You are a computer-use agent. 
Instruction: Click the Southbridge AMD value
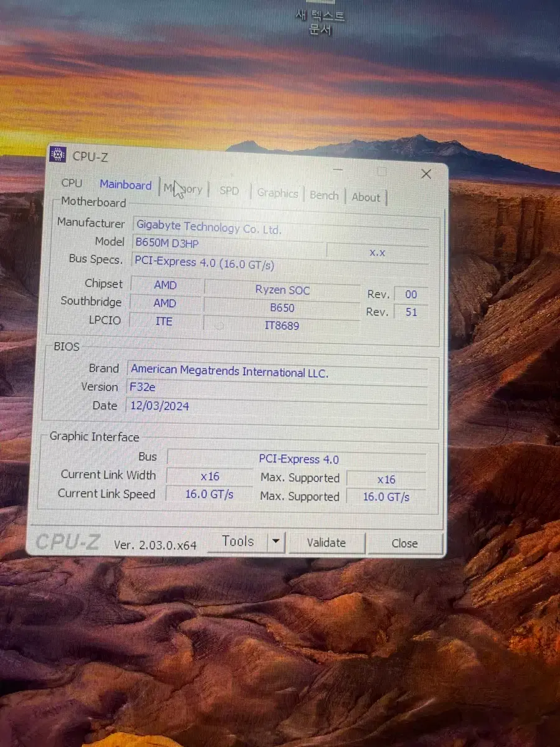tap(165, 303)
